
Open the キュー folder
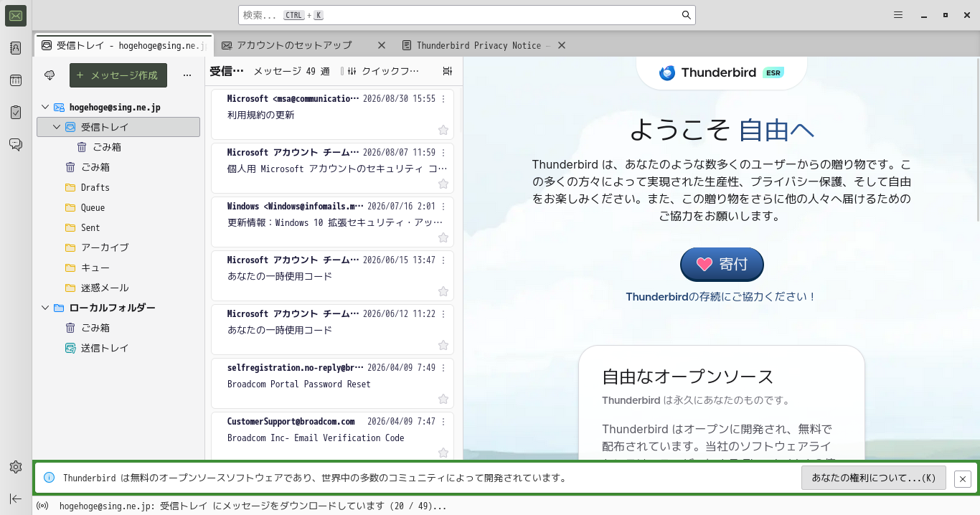(x=118, y=268)
